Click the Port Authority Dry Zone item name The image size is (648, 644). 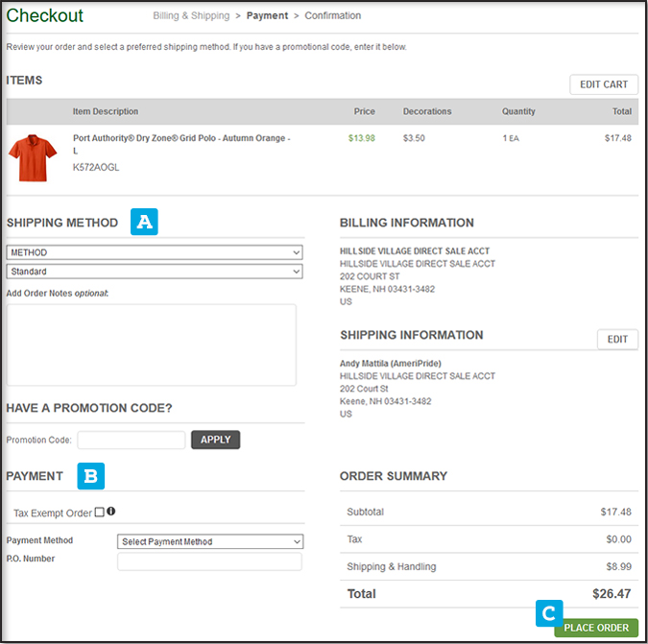click(x=180, y=138)
